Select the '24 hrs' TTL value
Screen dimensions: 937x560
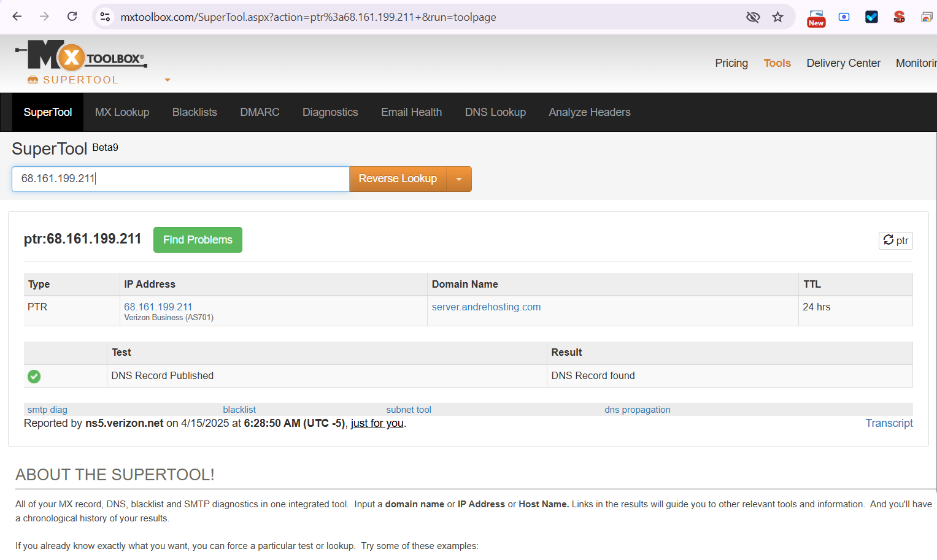(x=816, y=307)
